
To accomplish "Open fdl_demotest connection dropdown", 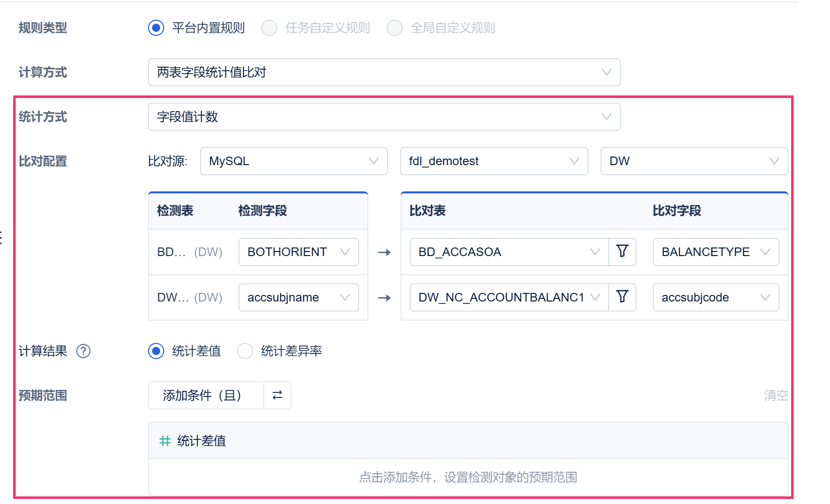I will [494, 161].
